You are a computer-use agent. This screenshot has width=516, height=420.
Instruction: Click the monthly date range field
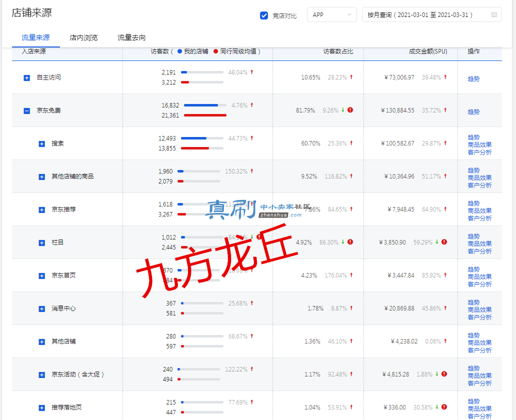tap(432, 15)
